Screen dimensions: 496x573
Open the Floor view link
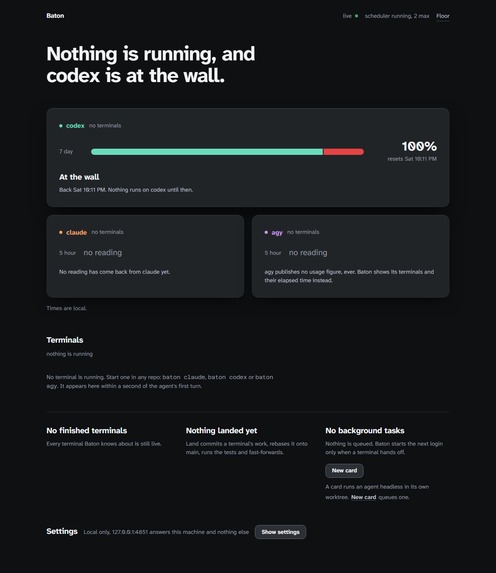tap(443, 16)
